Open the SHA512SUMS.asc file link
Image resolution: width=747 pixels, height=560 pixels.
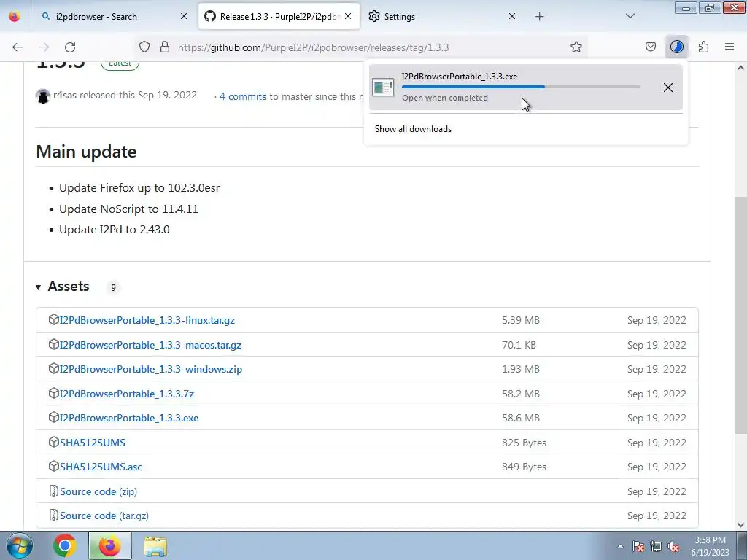[x=101, y=467]
